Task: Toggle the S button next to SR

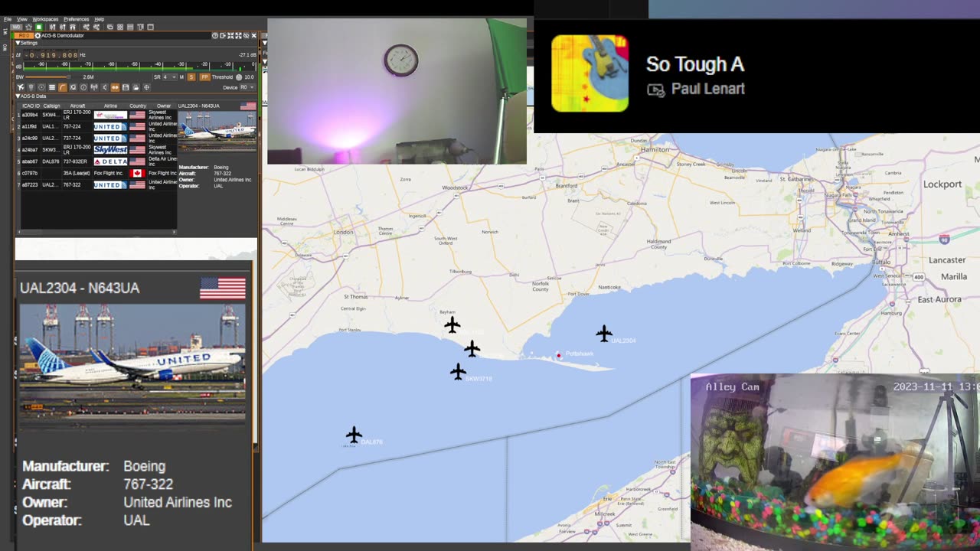Action: pyautogui.click(x=191, y=77)
